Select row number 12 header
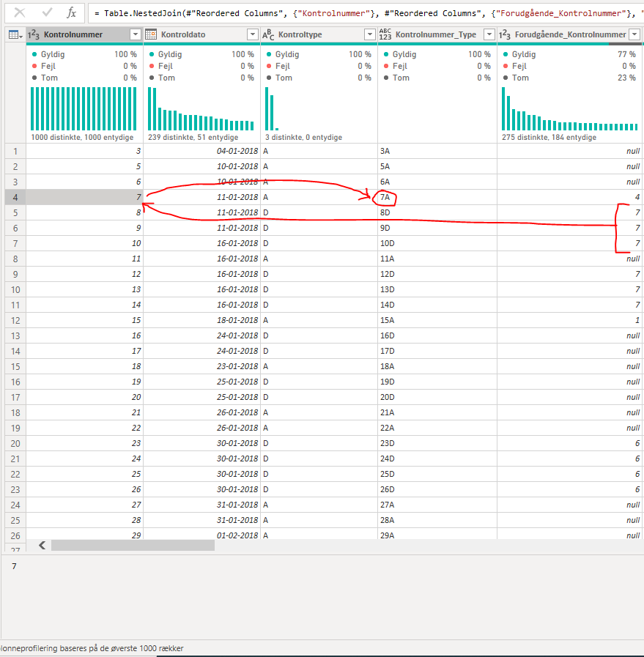 tap(15, 321)
